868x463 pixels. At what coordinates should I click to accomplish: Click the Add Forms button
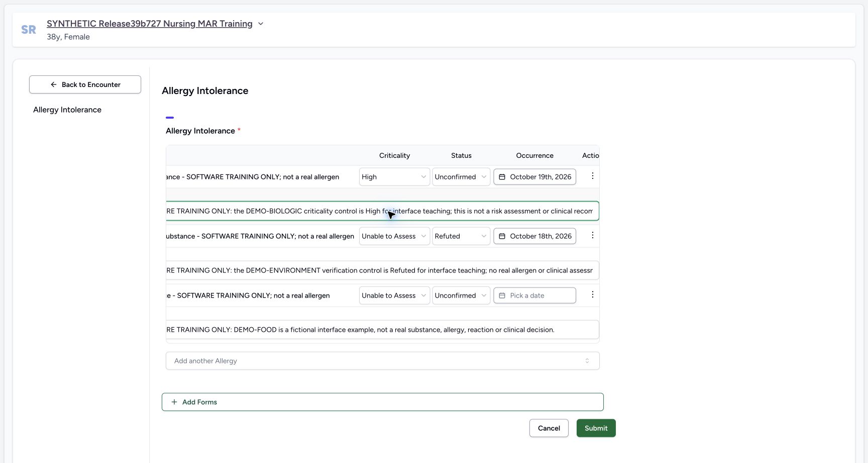click(383, 402)
